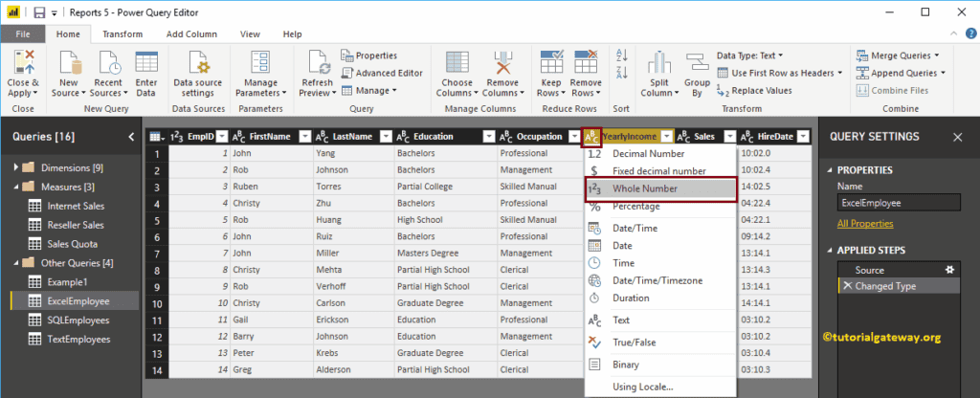Close the Query Settings pane
This screenshot has height=398, width=980.
pos(957,137)
